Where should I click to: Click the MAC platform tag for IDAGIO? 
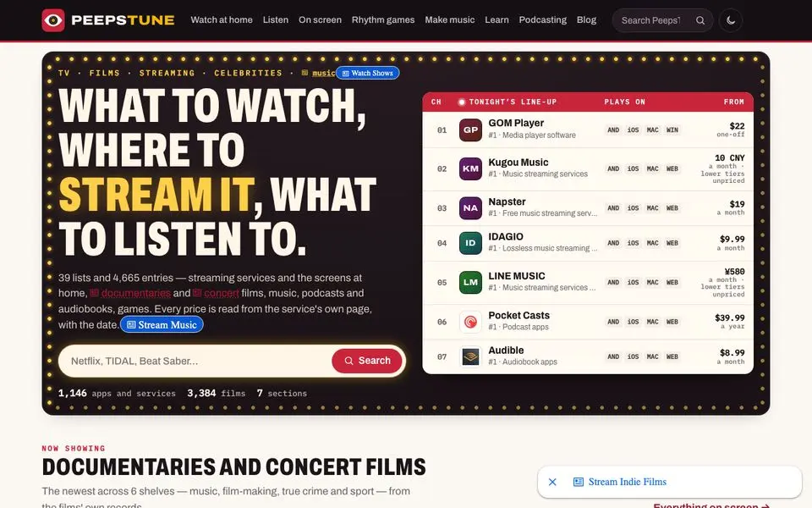652,243
